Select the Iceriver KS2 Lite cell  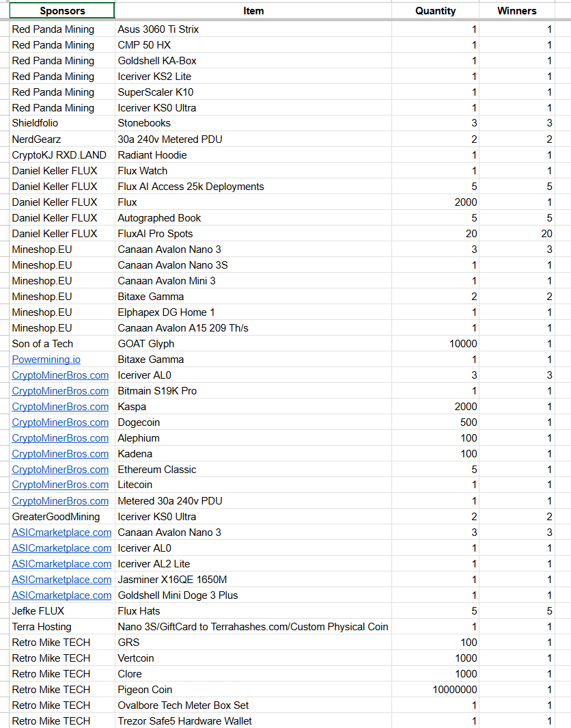coord(253,77)
